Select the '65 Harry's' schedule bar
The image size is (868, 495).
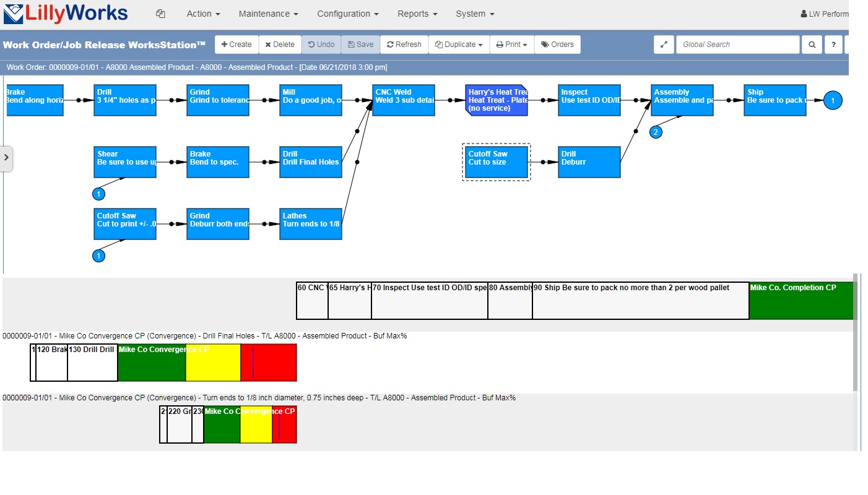[x=350, y=301]
